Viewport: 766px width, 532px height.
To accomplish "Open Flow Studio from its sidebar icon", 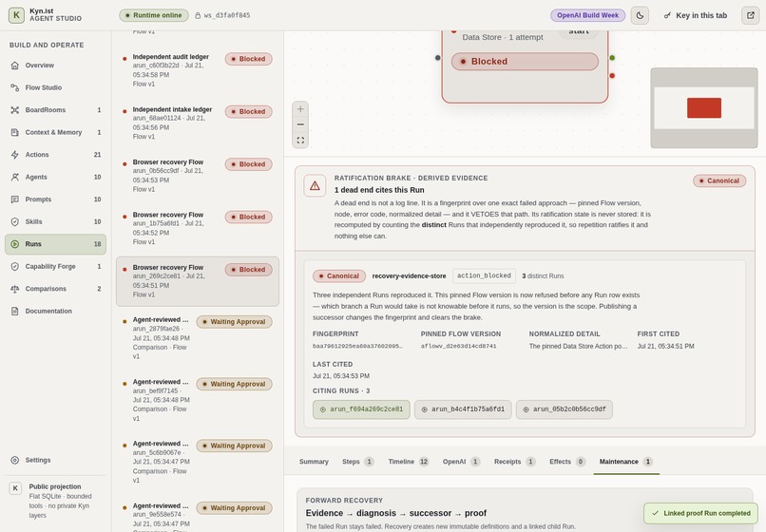I will [x=15, y=87].
